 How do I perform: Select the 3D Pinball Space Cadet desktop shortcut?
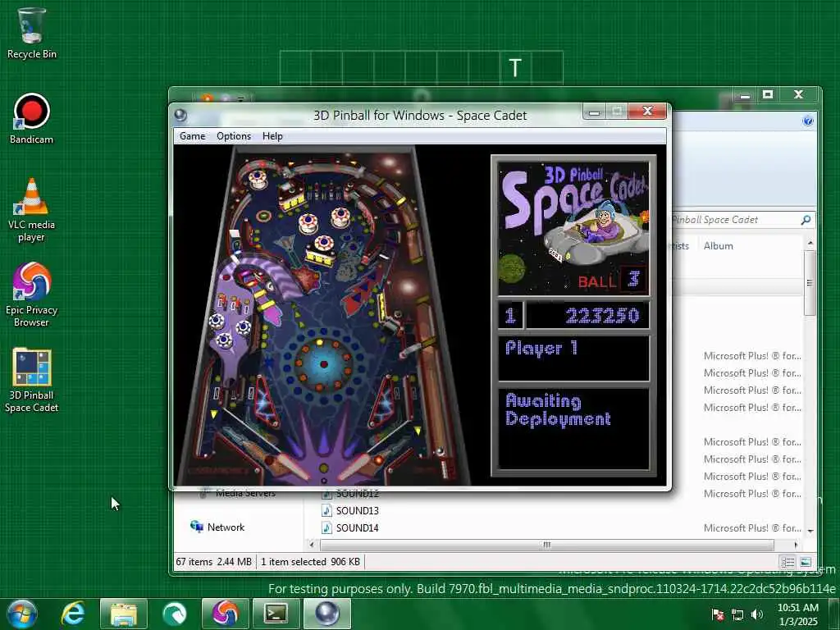(32, 381)
